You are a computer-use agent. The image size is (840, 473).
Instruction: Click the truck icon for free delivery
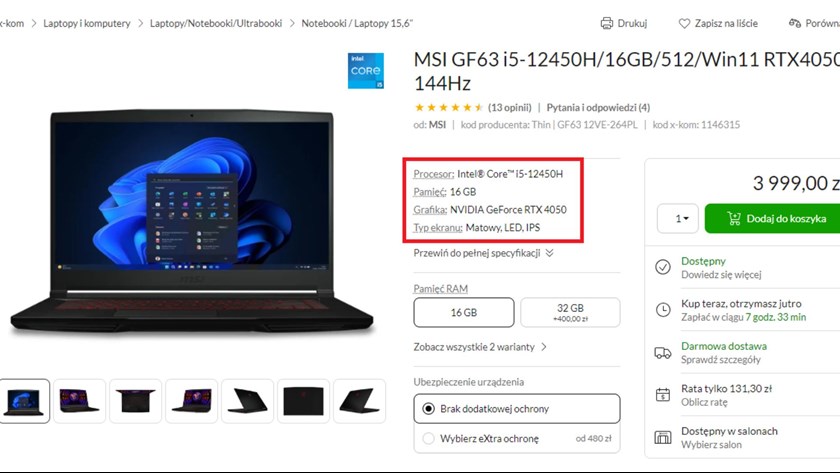point(663,352)
